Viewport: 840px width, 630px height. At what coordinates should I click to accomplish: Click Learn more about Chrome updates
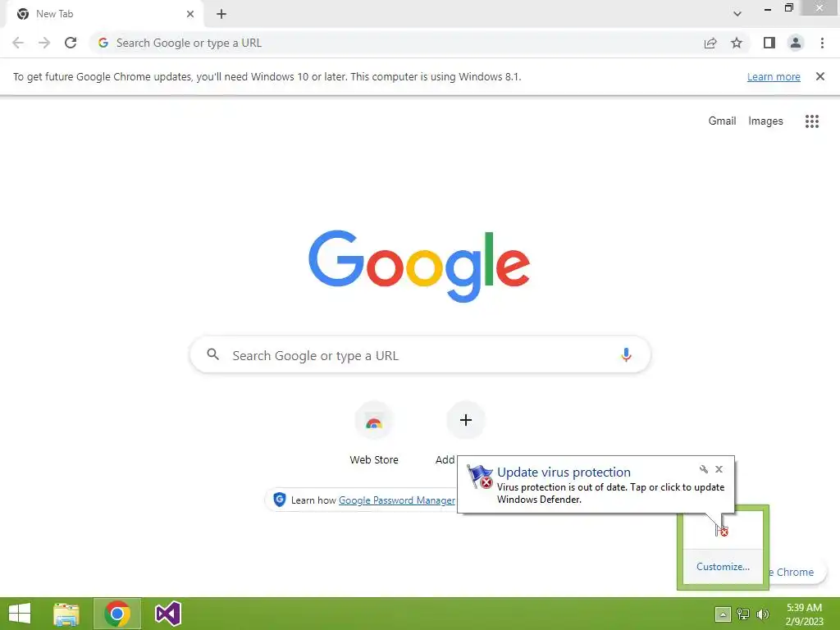coord(774,76)
